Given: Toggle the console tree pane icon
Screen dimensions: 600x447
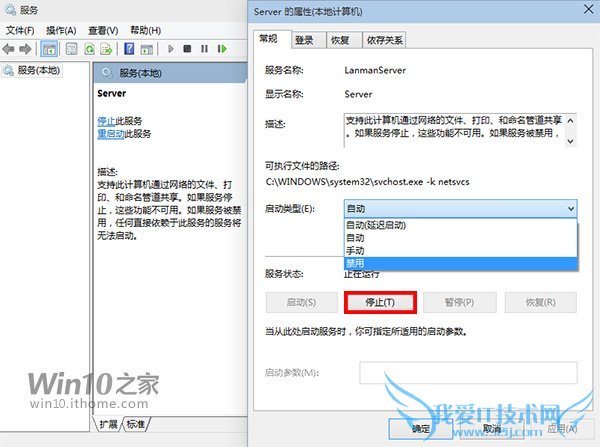Looking at the screenshot, I should [49, 49].
